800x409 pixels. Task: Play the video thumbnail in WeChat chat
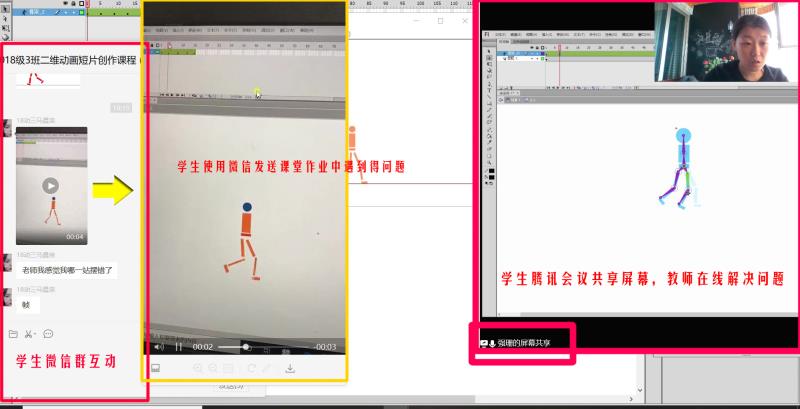pos(50,185)
